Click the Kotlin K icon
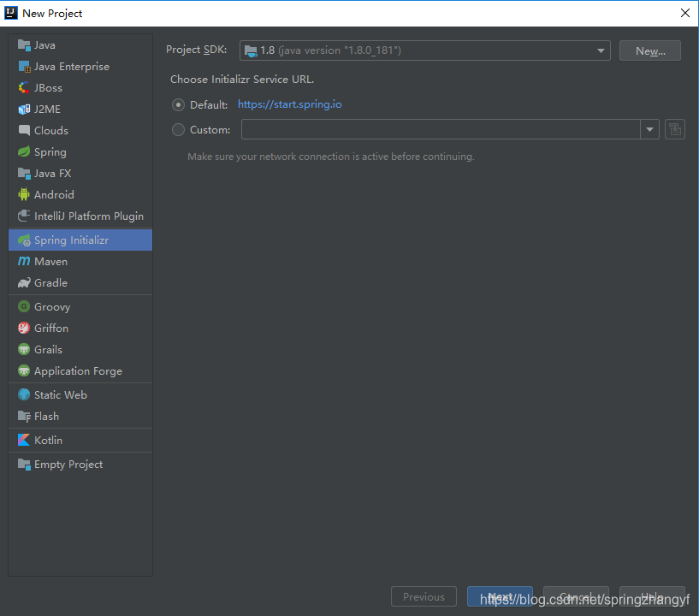Screen dimensions: 699x616 [24, 440]
